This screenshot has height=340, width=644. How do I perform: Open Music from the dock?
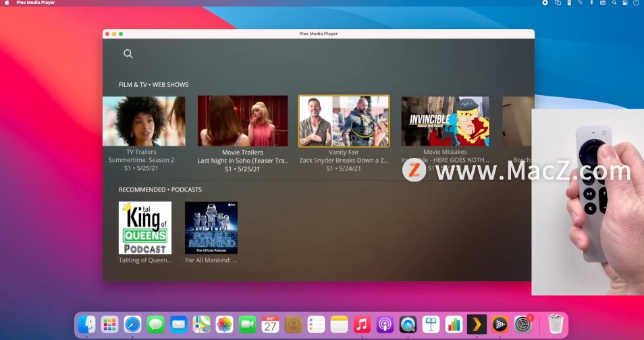tap(362, 324)
